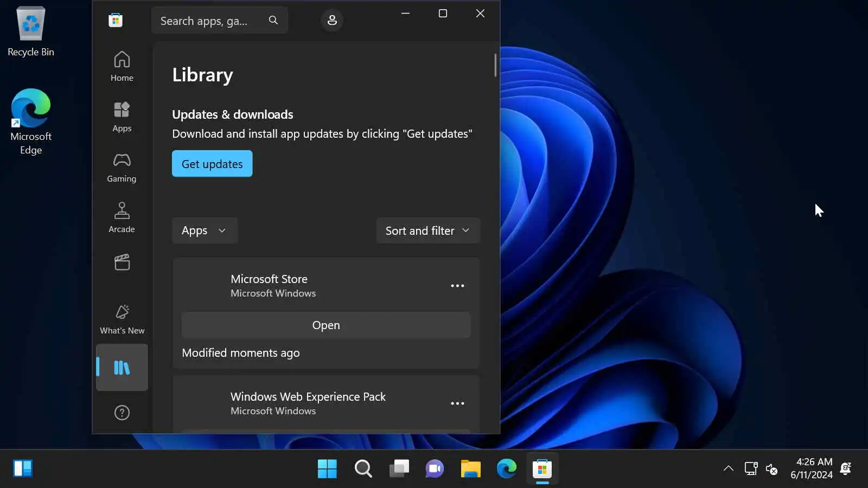868x488 pixels.
Task: Go to Home in the sidebar
Action: (122, 66)
